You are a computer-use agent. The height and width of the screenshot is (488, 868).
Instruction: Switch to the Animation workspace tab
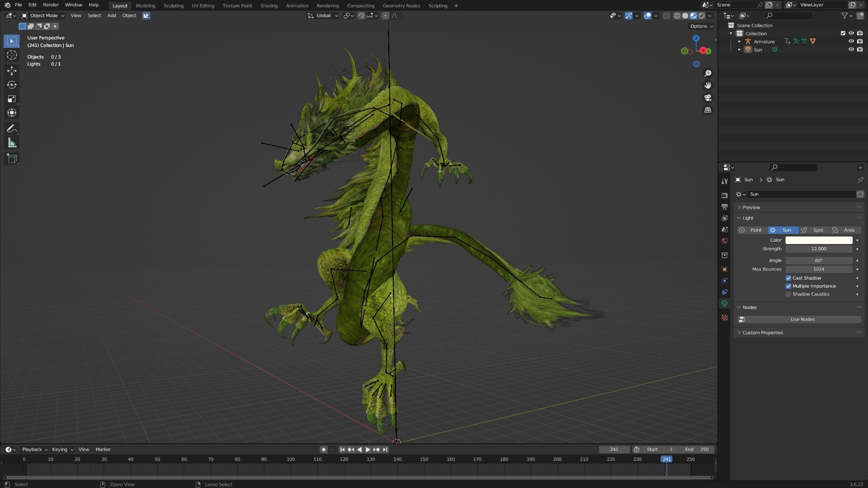click(297, 6)
